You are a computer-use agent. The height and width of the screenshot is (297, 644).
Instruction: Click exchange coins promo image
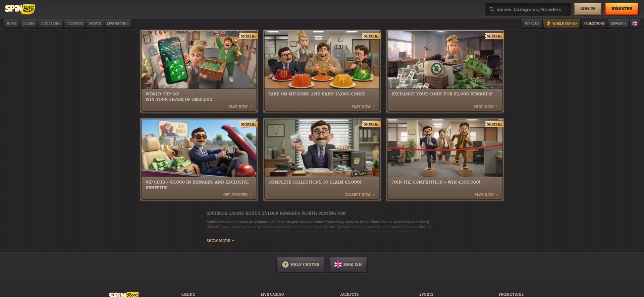445,60
